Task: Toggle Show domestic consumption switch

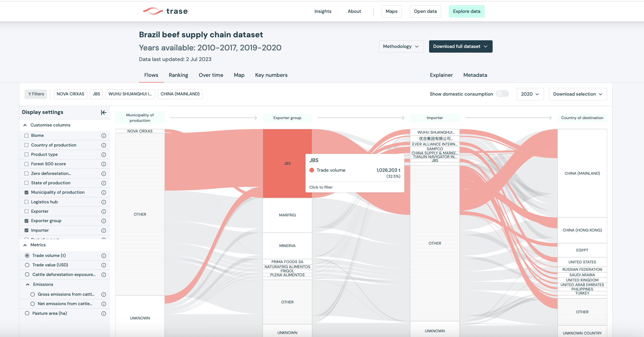Action: [503, 94]
